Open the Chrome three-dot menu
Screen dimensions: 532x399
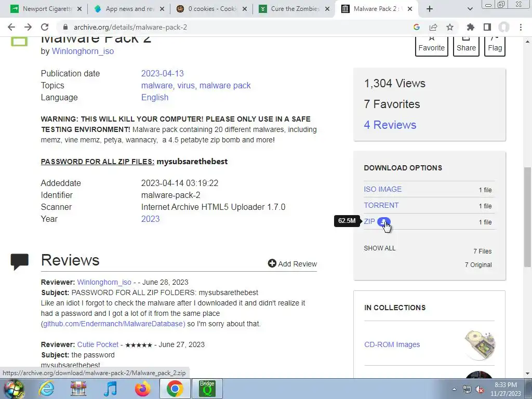[x=521, y=27]
